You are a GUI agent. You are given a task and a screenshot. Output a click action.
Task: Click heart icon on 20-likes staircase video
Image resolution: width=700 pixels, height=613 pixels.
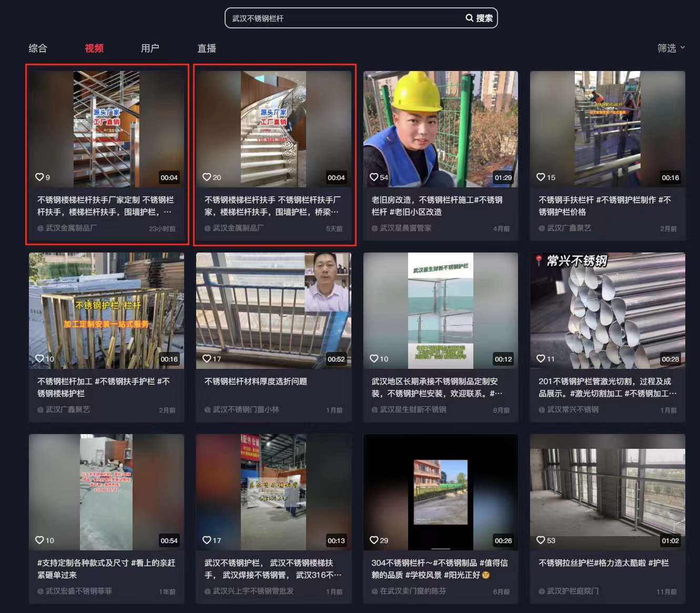tap(207, 177)
